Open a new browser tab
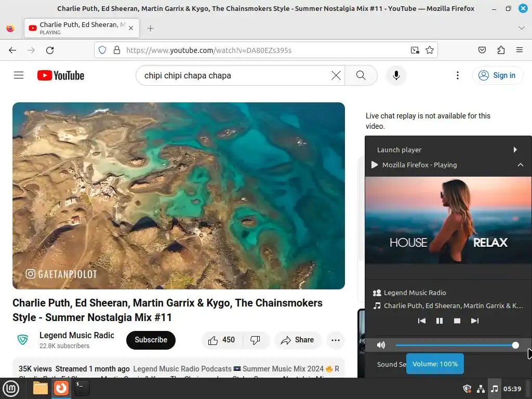The image size is (532, 399). click(x=150, y=29)
